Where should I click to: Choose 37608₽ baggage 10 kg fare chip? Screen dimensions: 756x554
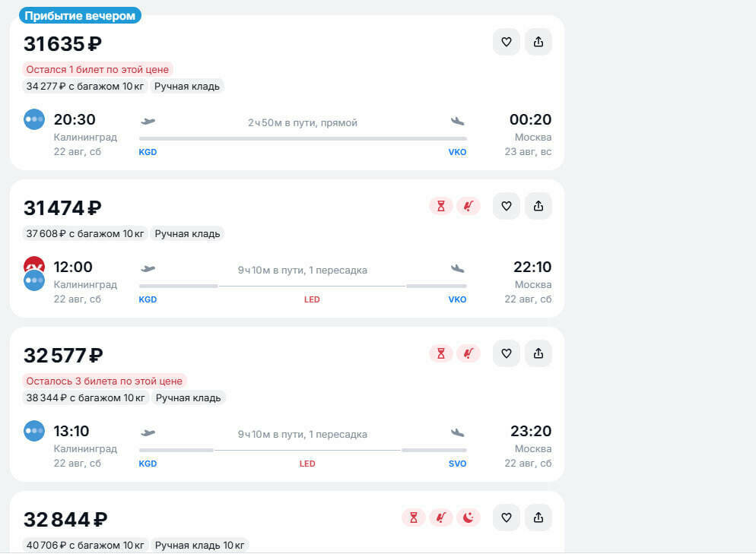click(85, 233)
